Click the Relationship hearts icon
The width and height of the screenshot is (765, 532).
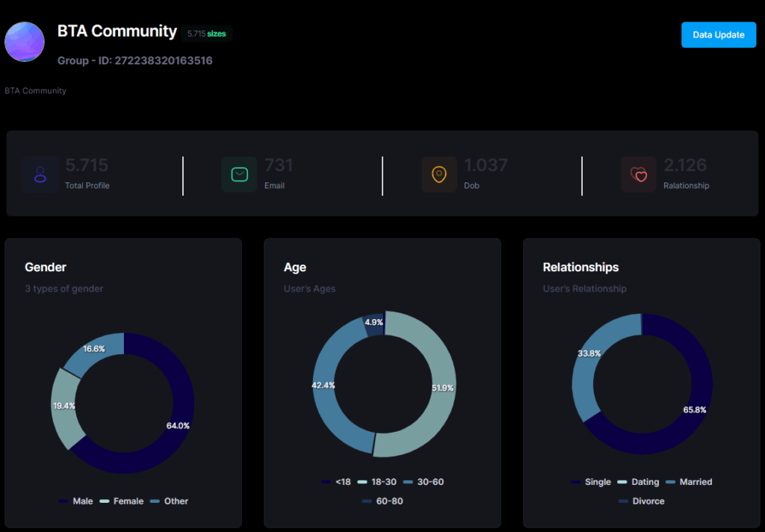tap(639, 175)
